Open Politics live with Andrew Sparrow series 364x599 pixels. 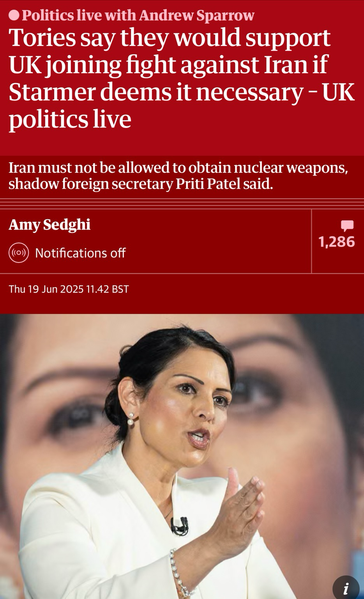coord(138,16)
